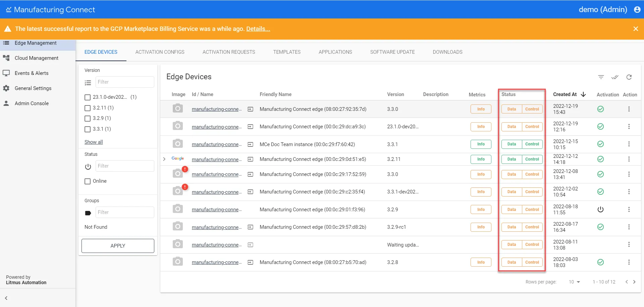The height and width of the screenshot is (307, 644).
Task: Click remote access icon for 3.2.9-rc1 device
Action: 250,227
